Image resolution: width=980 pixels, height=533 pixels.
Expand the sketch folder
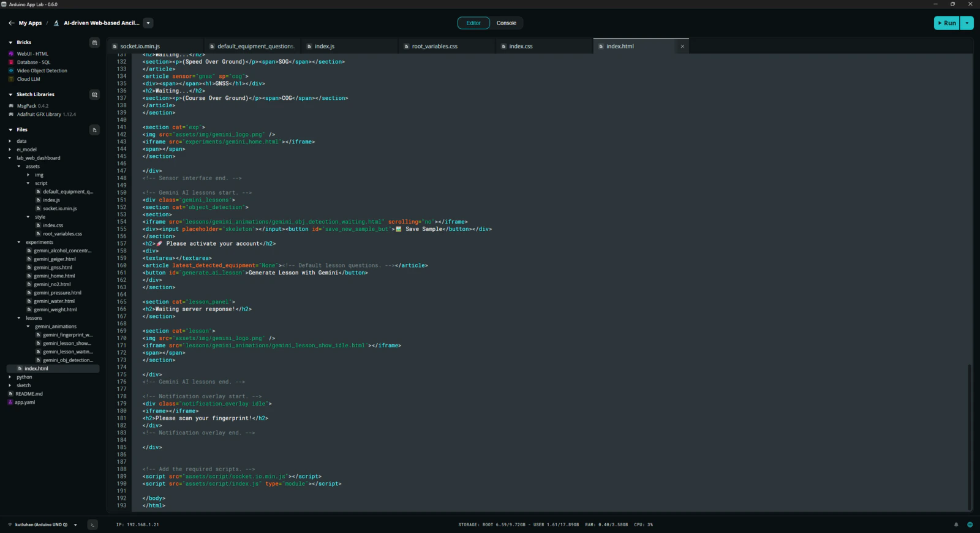coord(10,385)
